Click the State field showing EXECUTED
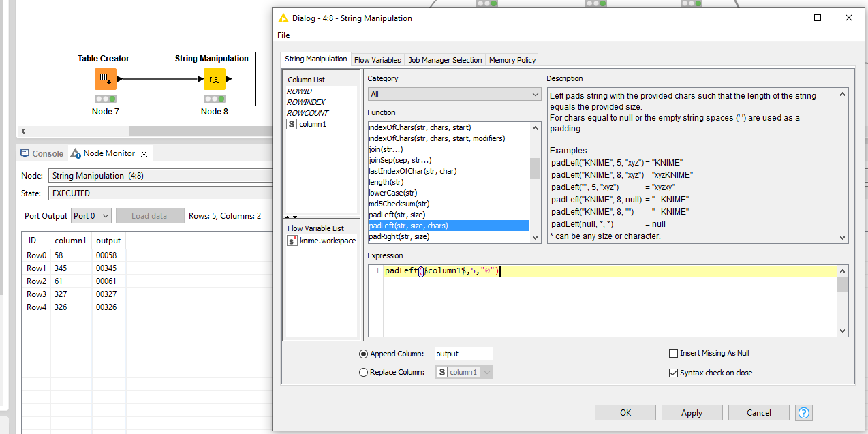Screen dimensions: 868x434 [x=160, y=193]
